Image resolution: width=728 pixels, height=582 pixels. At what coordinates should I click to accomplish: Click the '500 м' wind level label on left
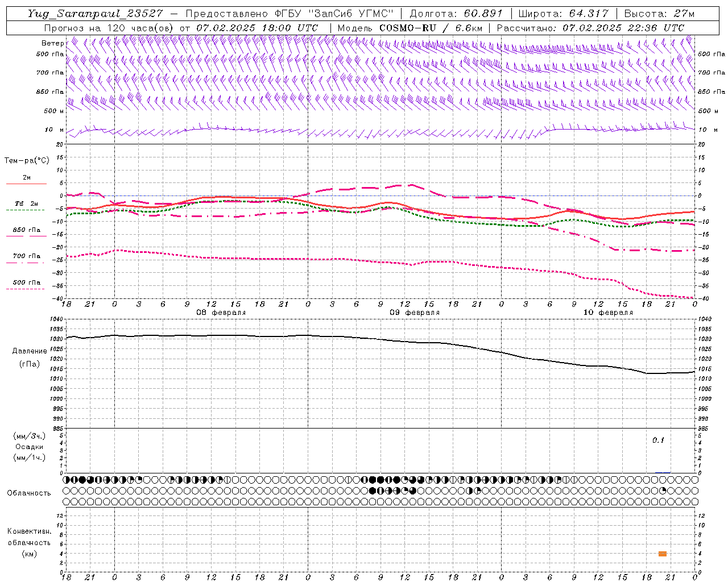click(54, 111)
